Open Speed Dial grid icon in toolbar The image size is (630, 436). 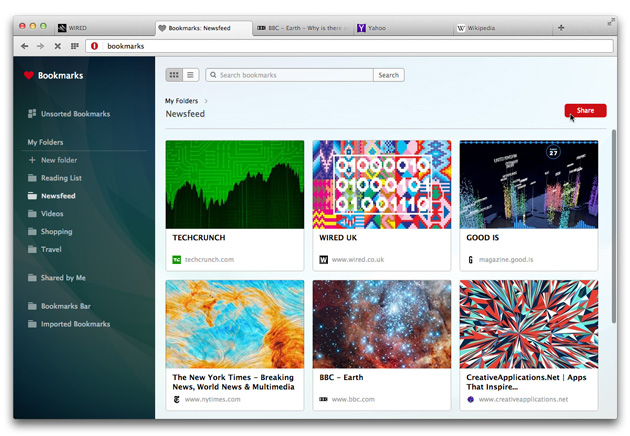tap(75, 46)
